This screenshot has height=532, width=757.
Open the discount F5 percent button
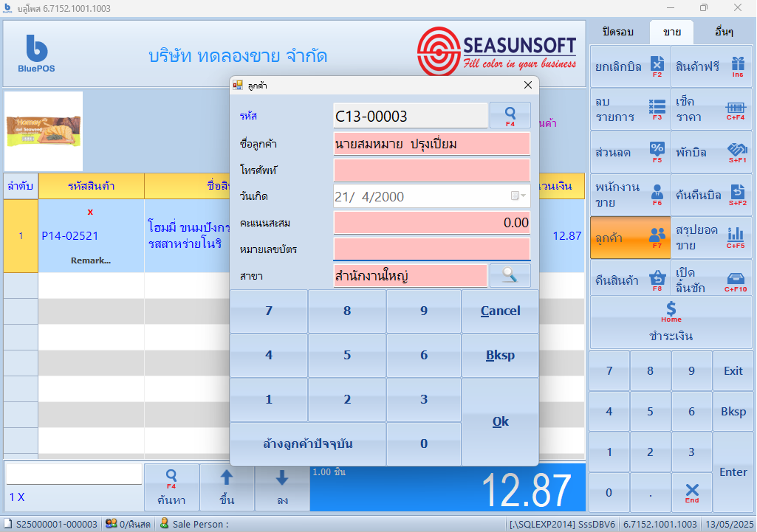pyautogui.click(x=629, y=152)
